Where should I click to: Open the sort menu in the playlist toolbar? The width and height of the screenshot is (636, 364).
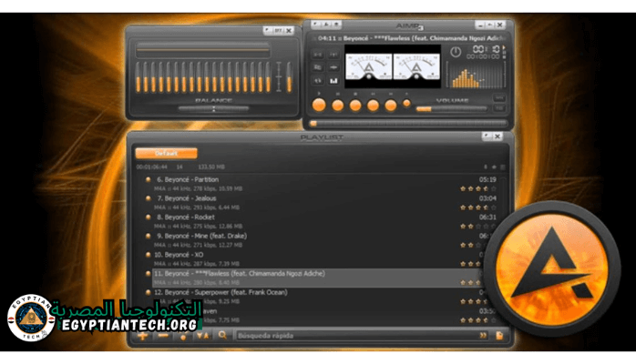coord(202,336)
